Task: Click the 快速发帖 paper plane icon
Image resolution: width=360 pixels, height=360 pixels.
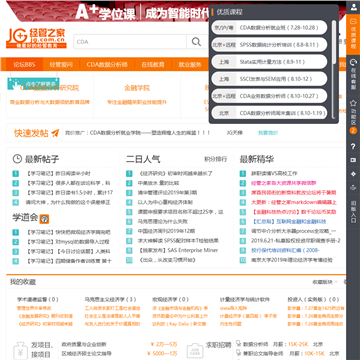Action: click(x=55, y=133)
